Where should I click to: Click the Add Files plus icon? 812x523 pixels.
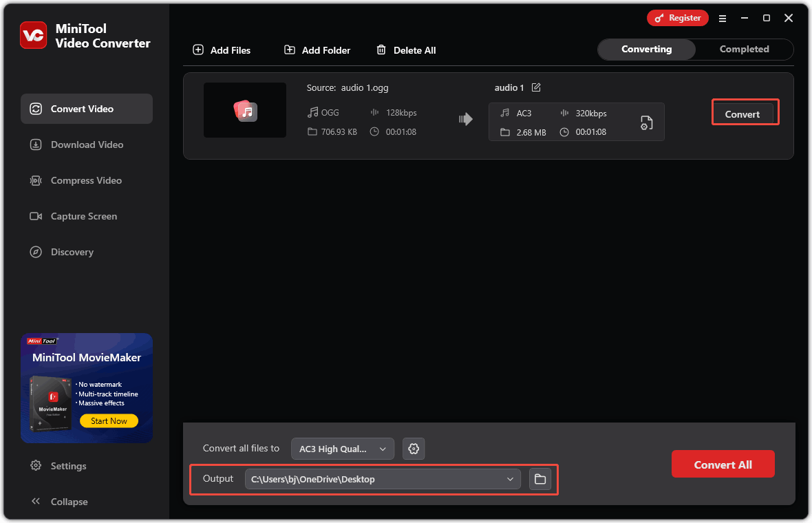pyautogui.click(x=197, y=50)
